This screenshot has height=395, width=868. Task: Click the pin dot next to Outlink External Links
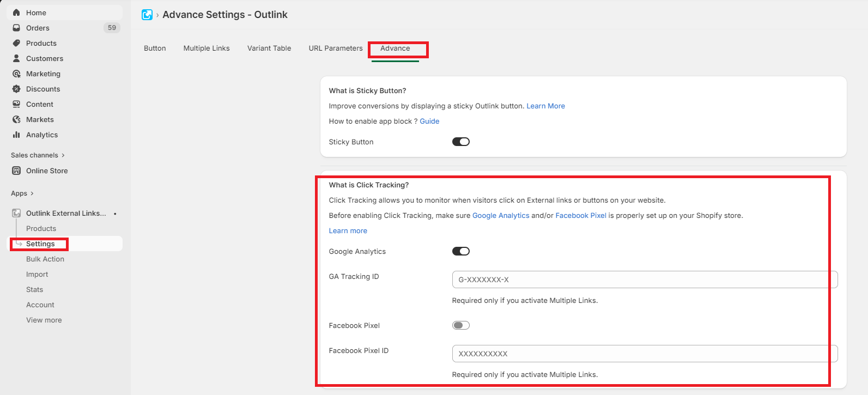[115, 214]
